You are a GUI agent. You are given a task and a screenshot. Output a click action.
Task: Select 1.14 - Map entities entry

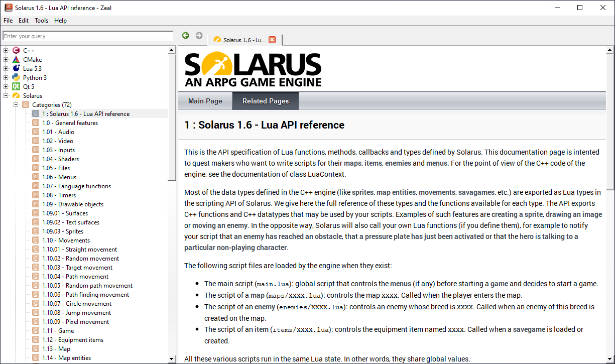tap(66, 357)
